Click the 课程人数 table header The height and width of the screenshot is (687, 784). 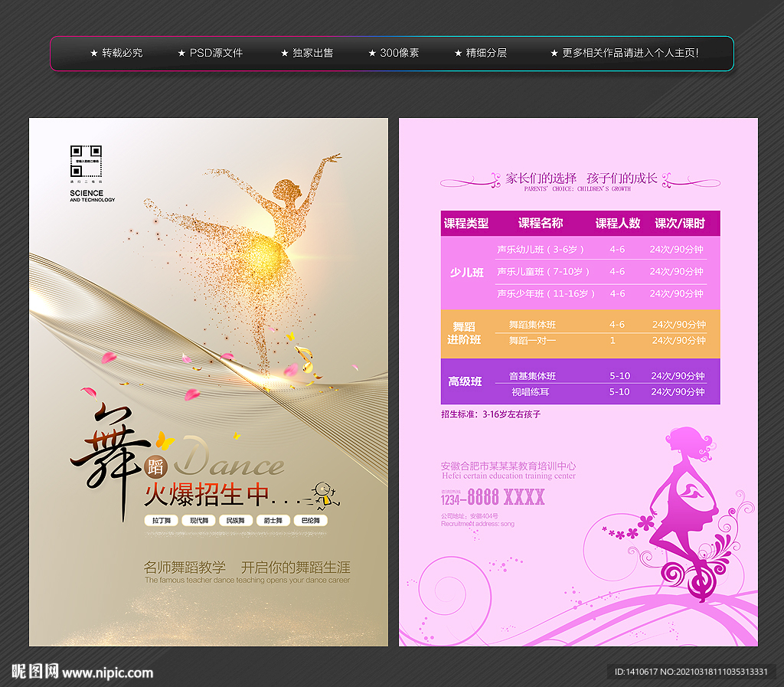618,224
